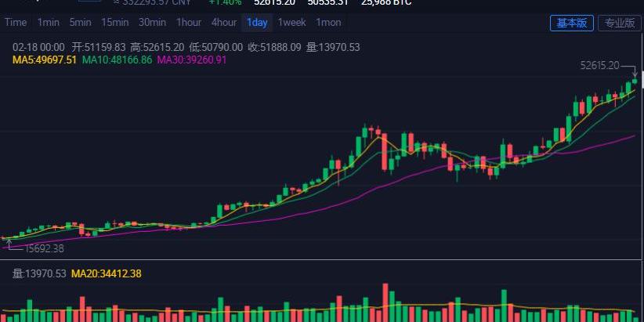
Task: Open the 1mon timeframe
Action: (x=328, y=22)
